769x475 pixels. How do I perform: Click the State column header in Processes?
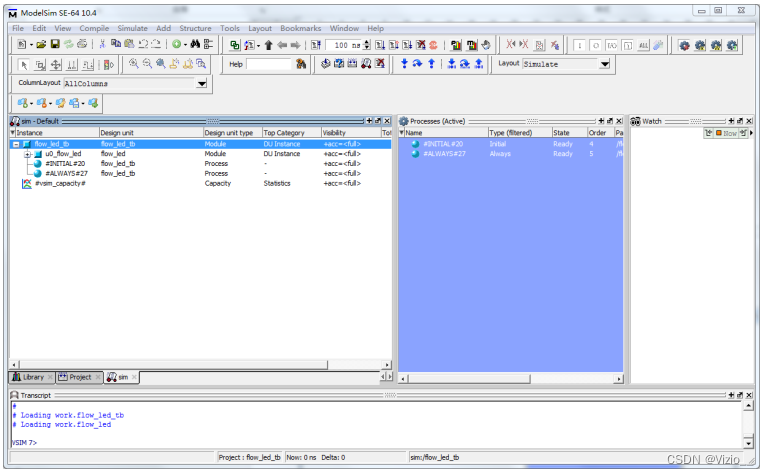pos(569,133)
